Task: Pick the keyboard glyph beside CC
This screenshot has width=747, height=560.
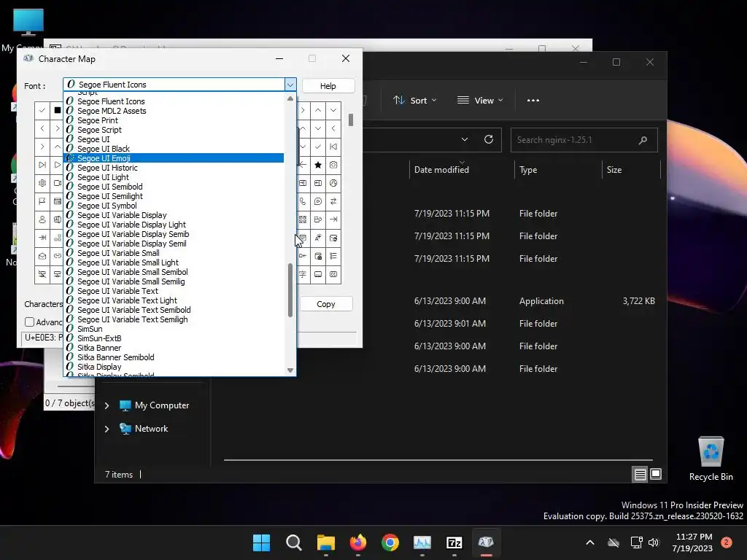Action: (x=318, y=274)
